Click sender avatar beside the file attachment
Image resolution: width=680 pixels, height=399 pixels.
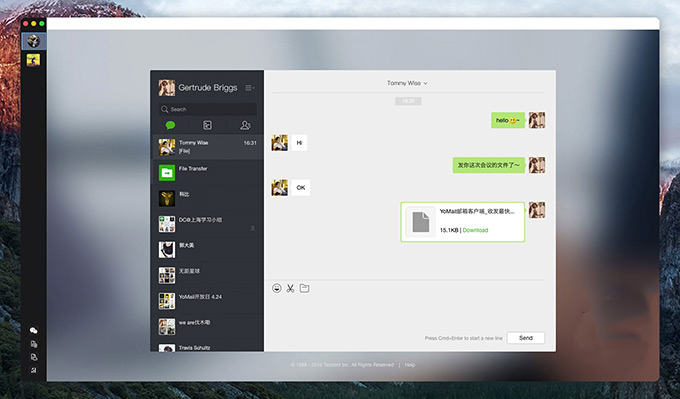pos(537,210)
